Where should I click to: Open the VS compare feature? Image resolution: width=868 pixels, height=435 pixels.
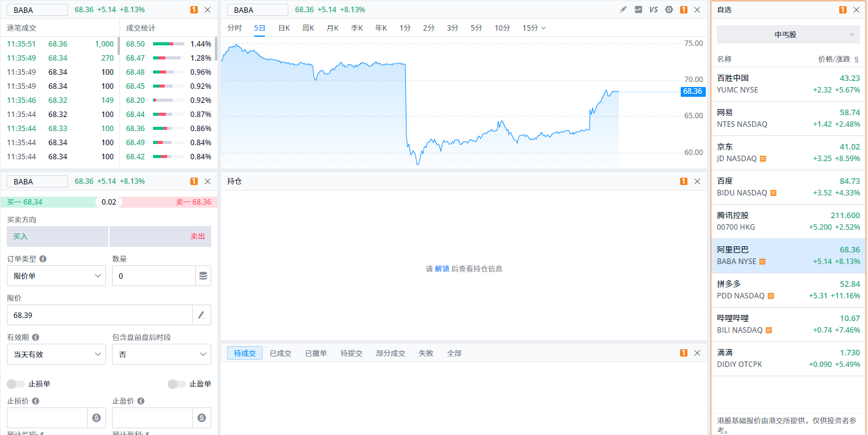654,10
